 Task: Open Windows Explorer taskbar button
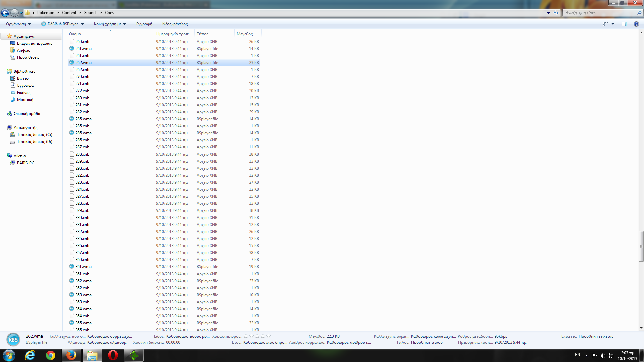pos(92,355)
